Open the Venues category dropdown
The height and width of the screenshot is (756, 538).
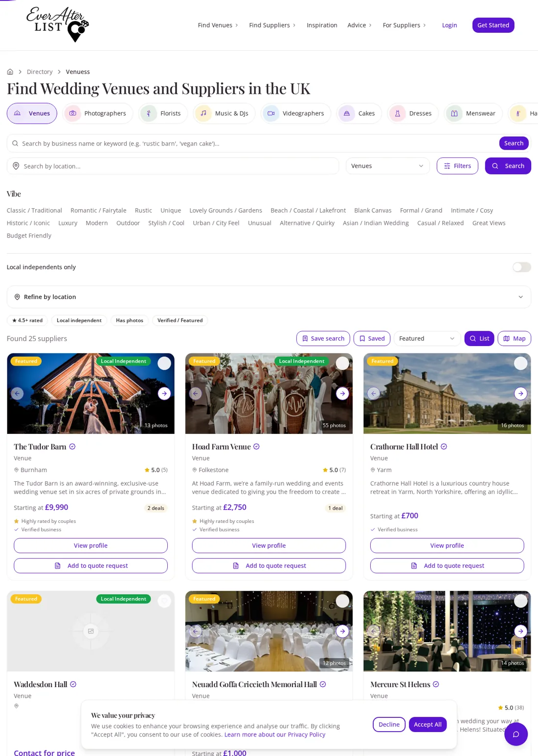coord(387,166)
